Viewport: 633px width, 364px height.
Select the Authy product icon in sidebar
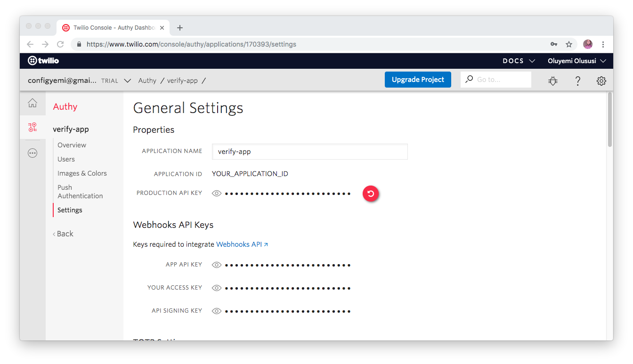[x=32, y=127]
